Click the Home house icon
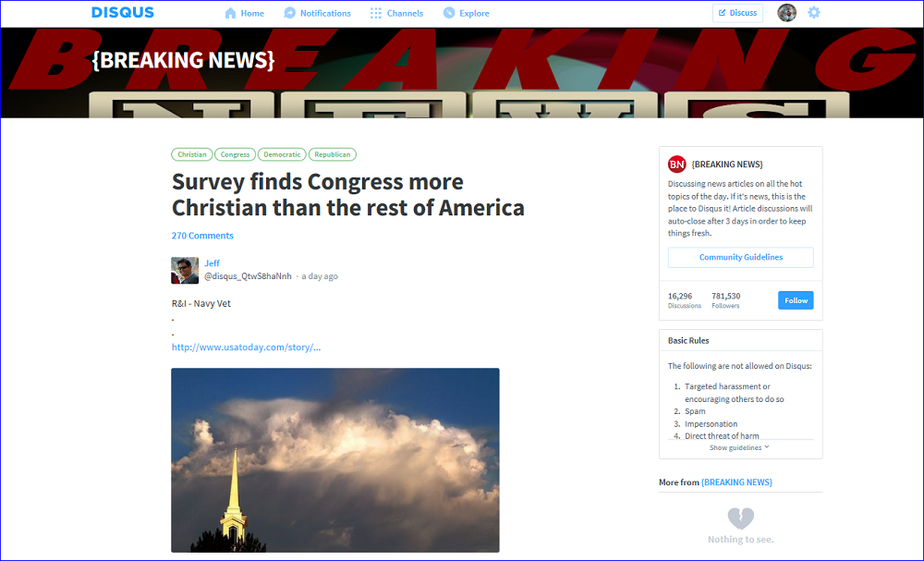The image size is (924, 561). [x=231, y=13]
